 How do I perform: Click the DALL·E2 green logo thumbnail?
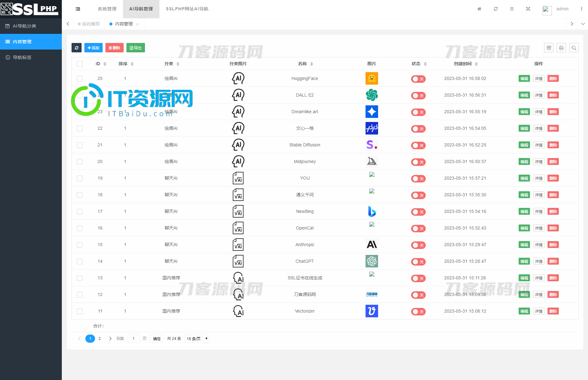[372, 95]
